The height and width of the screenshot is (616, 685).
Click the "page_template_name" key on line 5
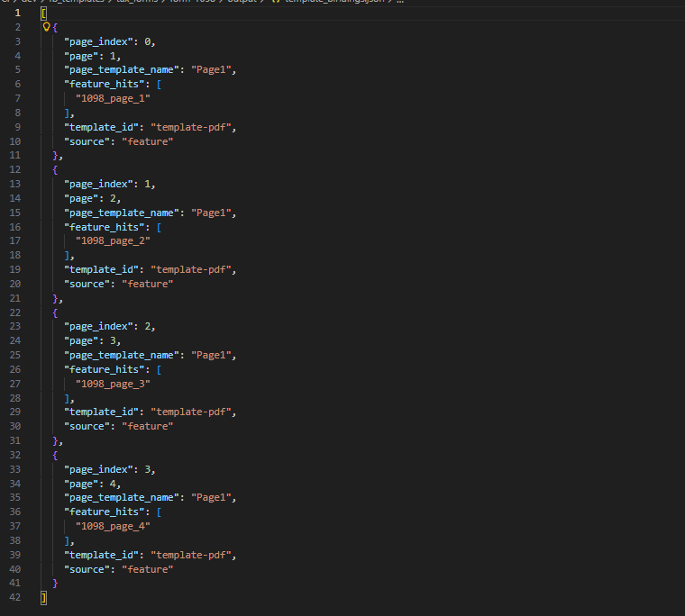pos(122,70)
